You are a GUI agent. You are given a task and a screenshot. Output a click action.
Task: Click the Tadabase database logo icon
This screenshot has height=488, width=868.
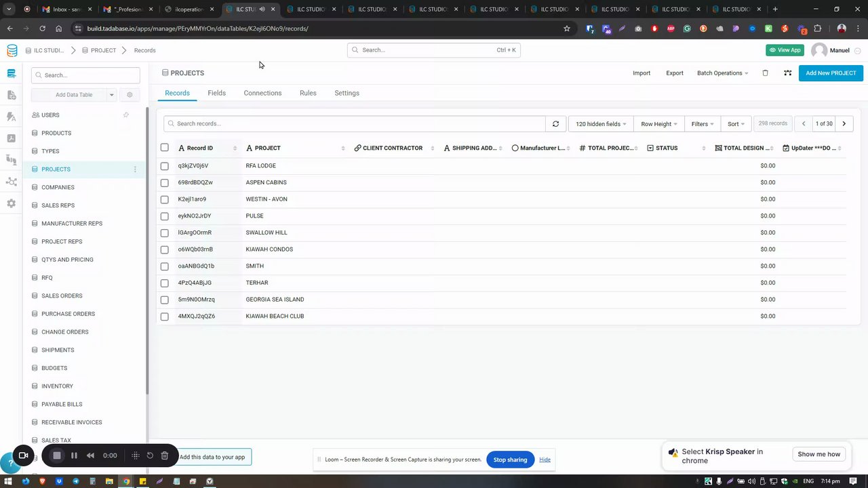[x=12, y=51]
